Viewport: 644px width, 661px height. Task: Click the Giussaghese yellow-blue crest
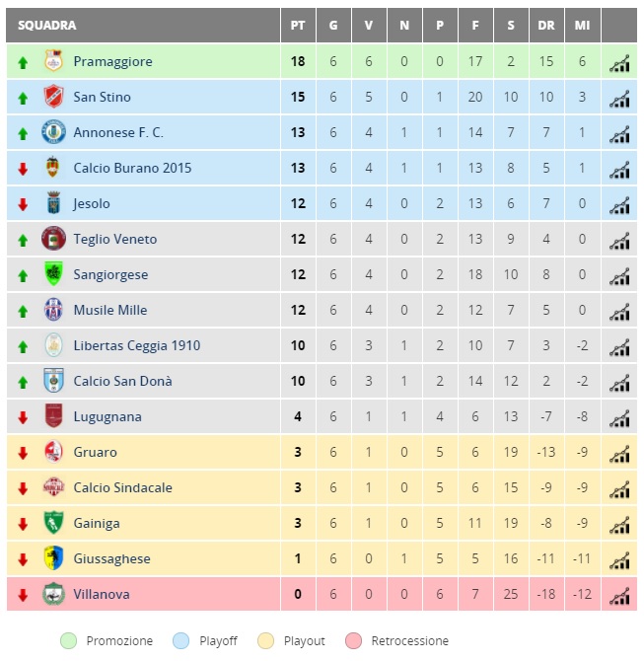[53, 558]
